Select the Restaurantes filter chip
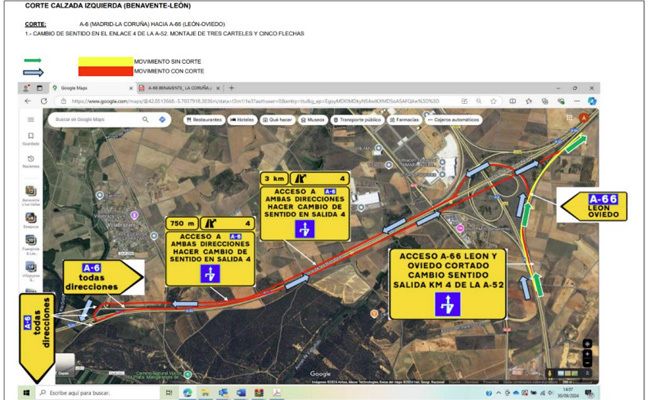The width and height of the screenshot is (650, 400). click(x=205, y=119)
